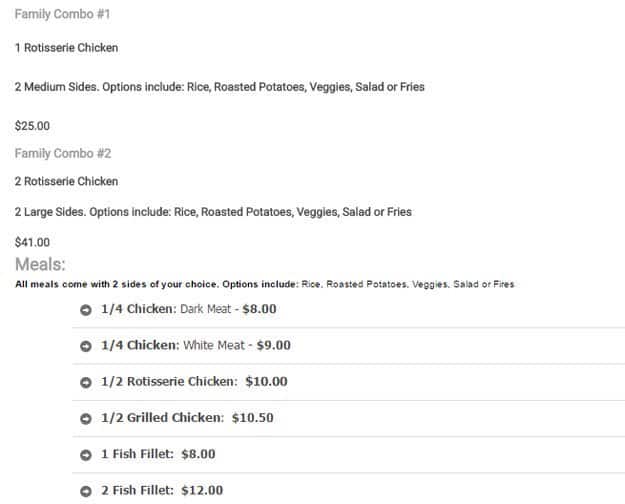Select the Family Combo #2 heading
Image resolution: width=625 pixels, height=504 pixels.
62,153
